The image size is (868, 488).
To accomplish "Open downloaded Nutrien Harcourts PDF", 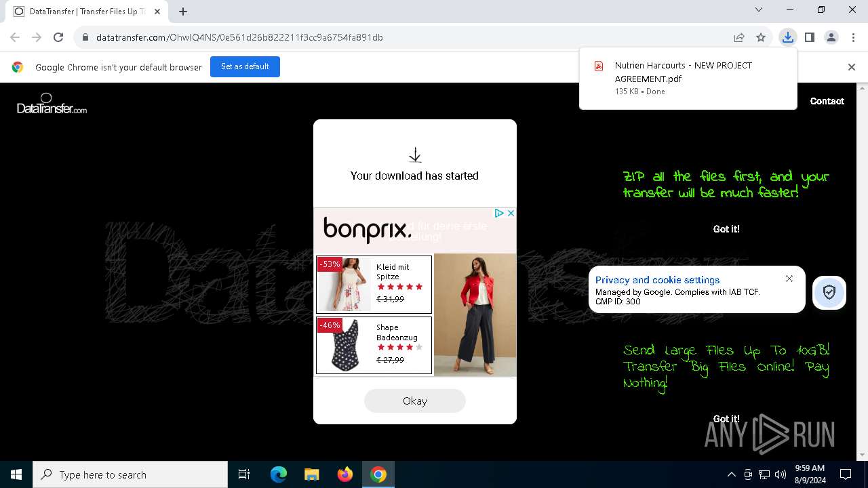I will 688,78.
